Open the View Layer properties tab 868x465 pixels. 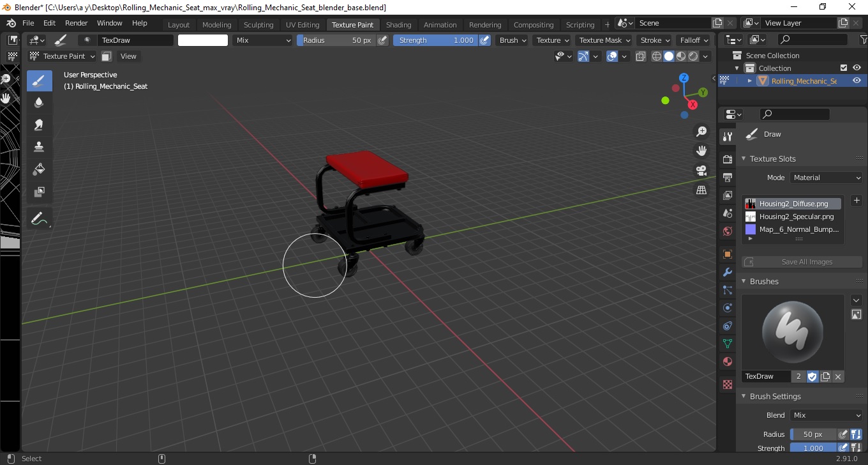coord(727,195)
